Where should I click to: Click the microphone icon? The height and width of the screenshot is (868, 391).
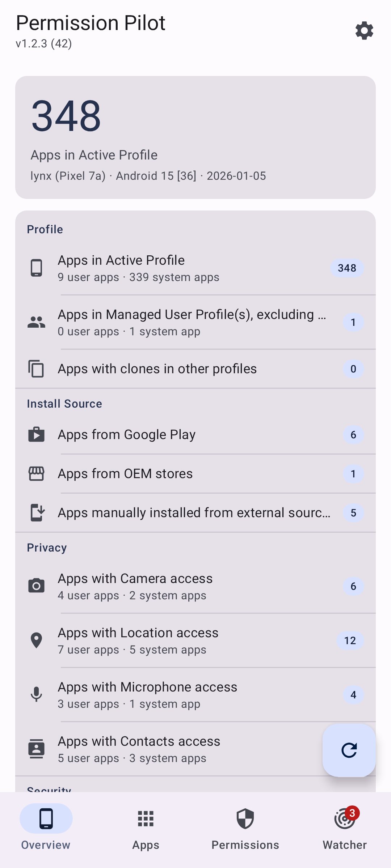36,694
